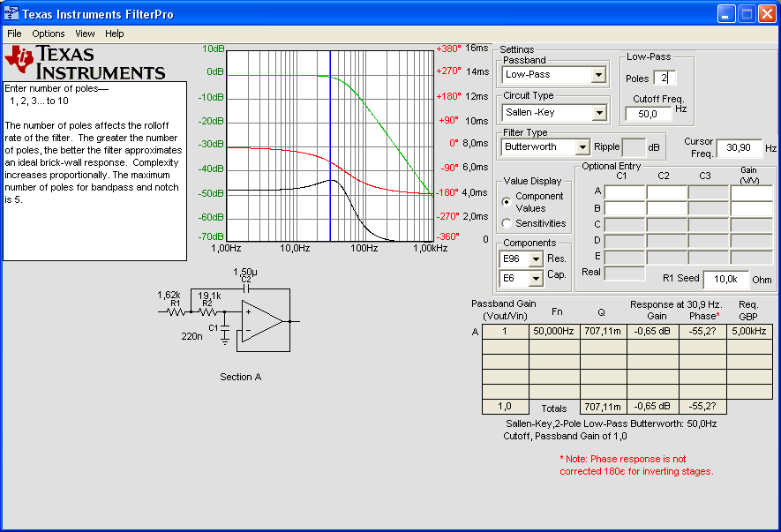This screenshot has height=532, width=781.
Task: Click capacitor C2 in the schematic
Action: 246,288
